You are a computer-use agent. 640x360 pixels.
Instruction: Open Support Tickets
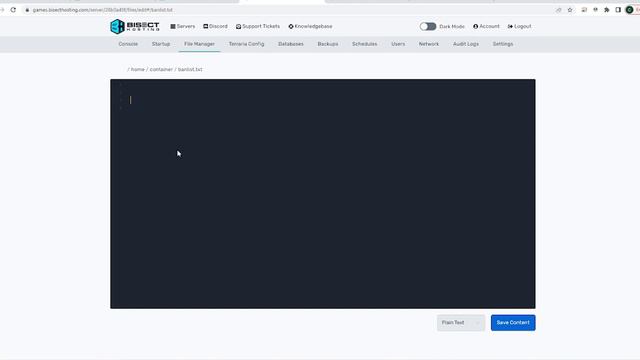pos(258,27)
